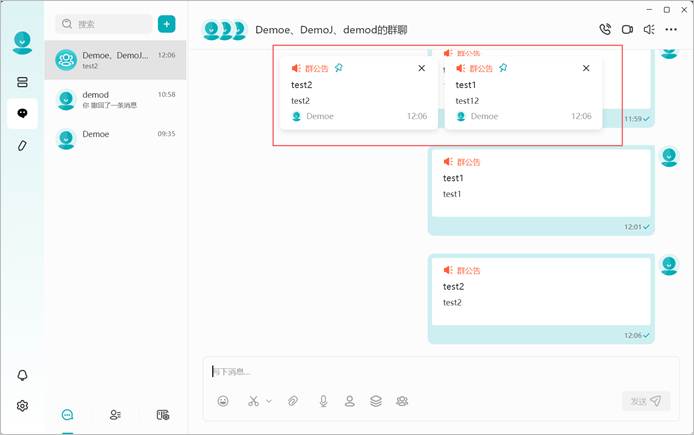Focus the search input field
The image size is (694, 435).
click(x=104, y=24)
